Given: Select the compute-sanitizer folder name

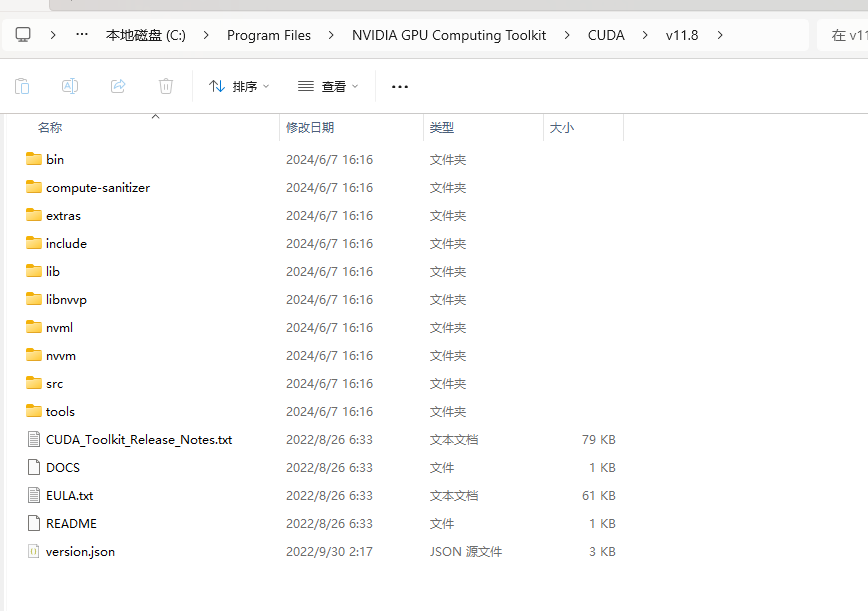Looking at the screenshot, I should click(98, 188).
